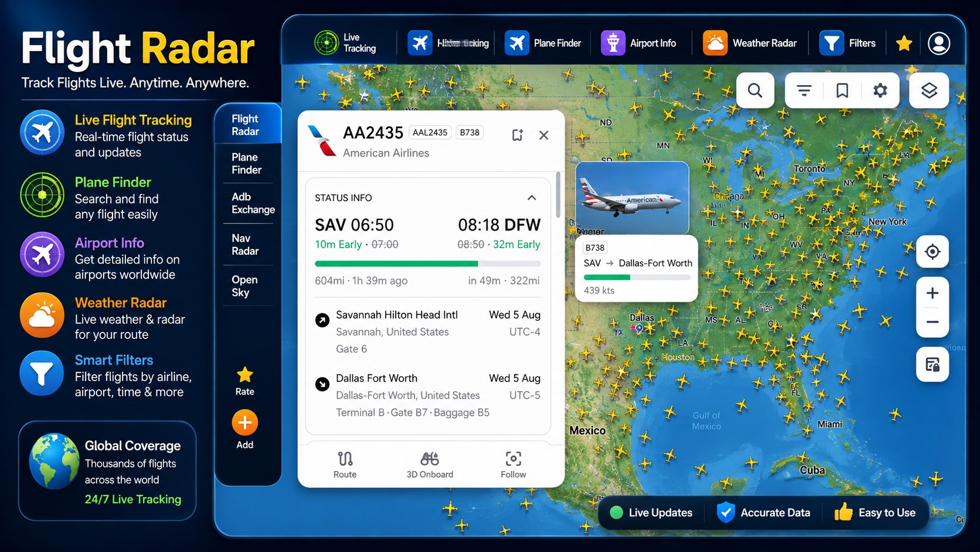
Task: Click Savannah Hilton Head Intl departure row
Action: coord(428,331)
